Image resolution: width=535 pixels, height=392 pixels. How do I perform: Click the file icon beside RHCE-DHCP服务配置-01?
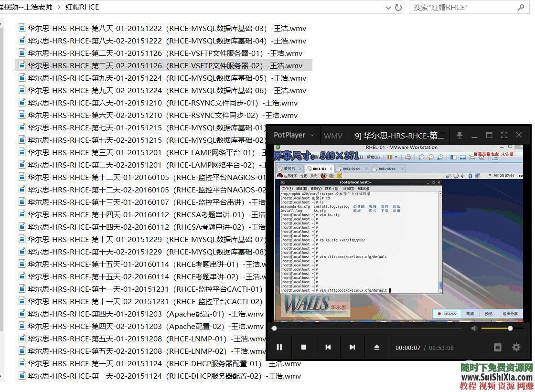[21, 363]
